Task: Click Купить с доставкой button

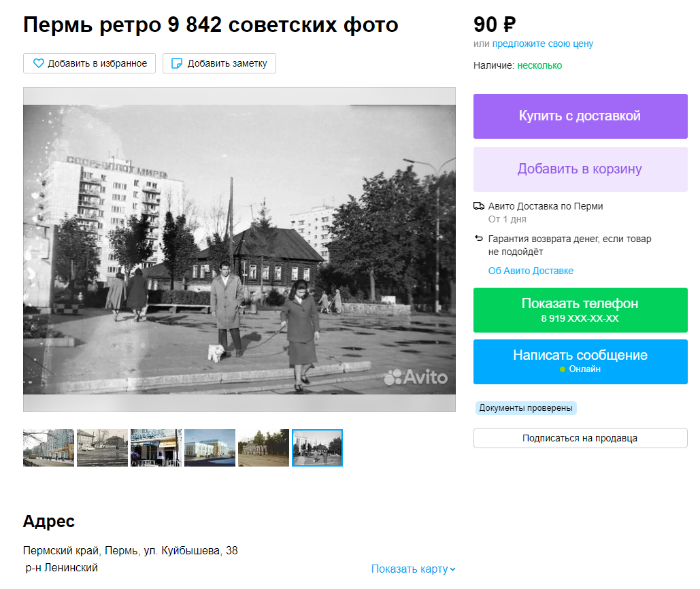Action: click(x=580, y=116)
